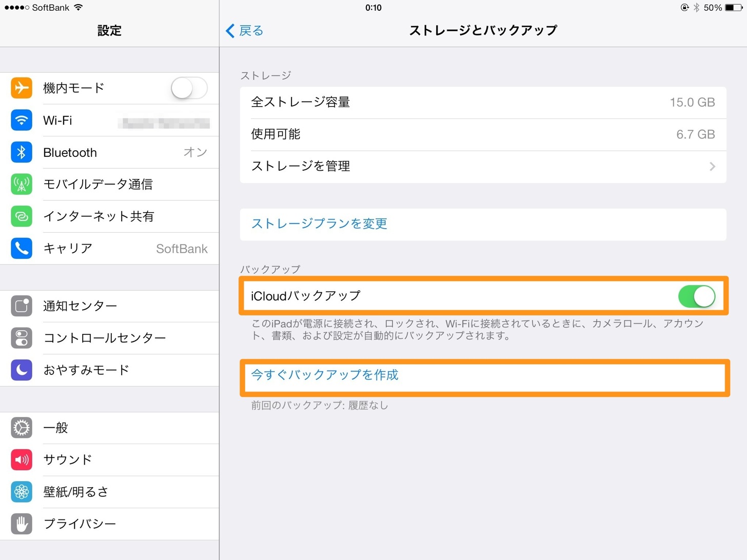Toggle the 機内モード switch
Viewport: 747px width, 560px height.
[x=189, y=88]
